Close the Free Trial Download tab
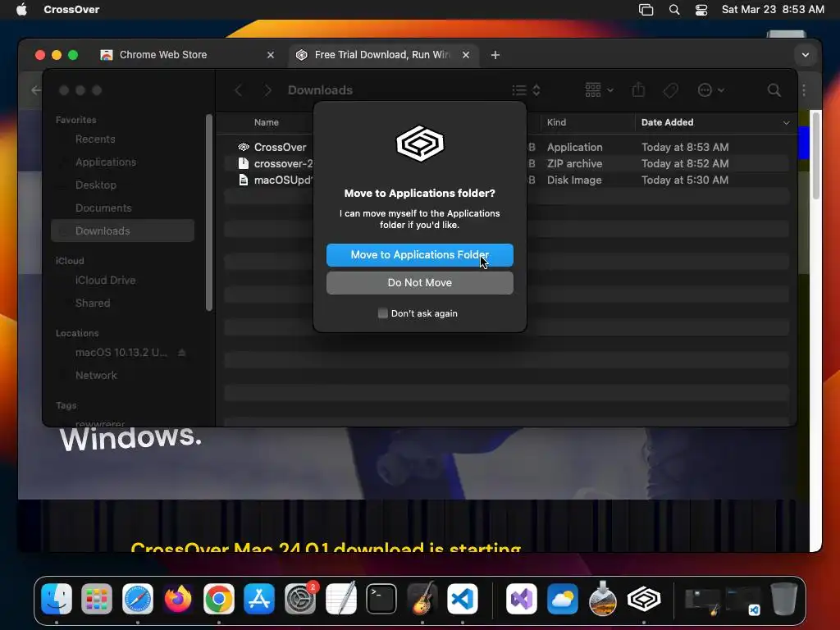840x630 pixels. [x=466, y=55]
